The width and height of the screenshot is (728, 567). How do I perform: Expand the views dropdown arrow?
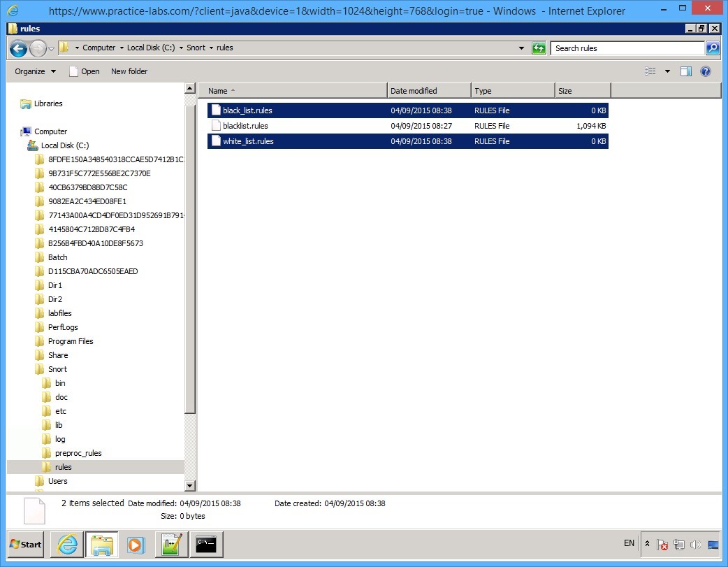click(667, 71)
